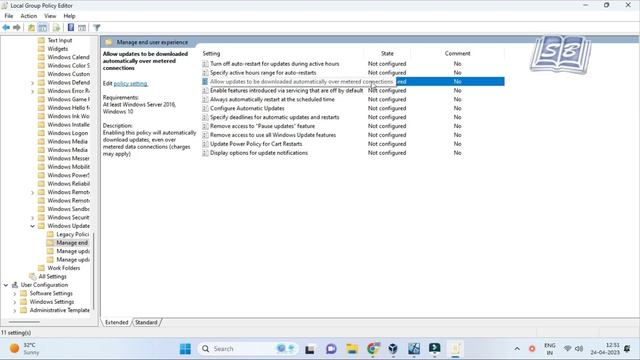Click the Back arrow in the toolbar
Image resolution: width=640 pixels, height=360 pixels.
(6, 28)
